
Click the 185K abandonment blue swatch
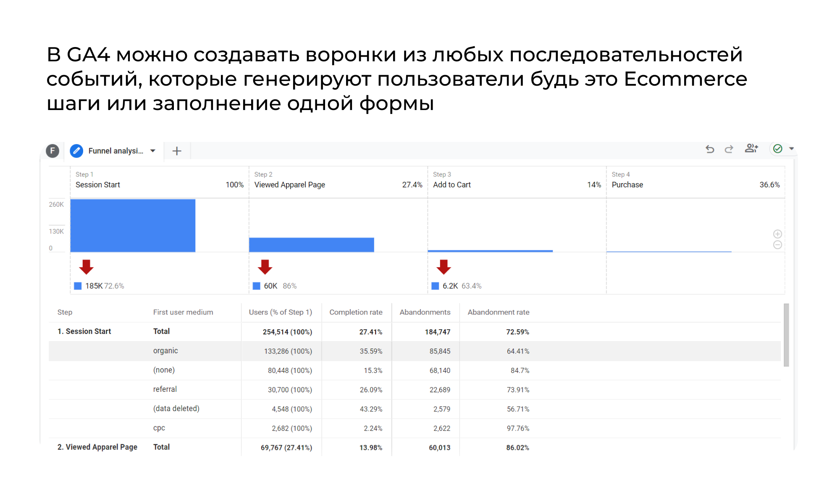(x=78, y=286)
